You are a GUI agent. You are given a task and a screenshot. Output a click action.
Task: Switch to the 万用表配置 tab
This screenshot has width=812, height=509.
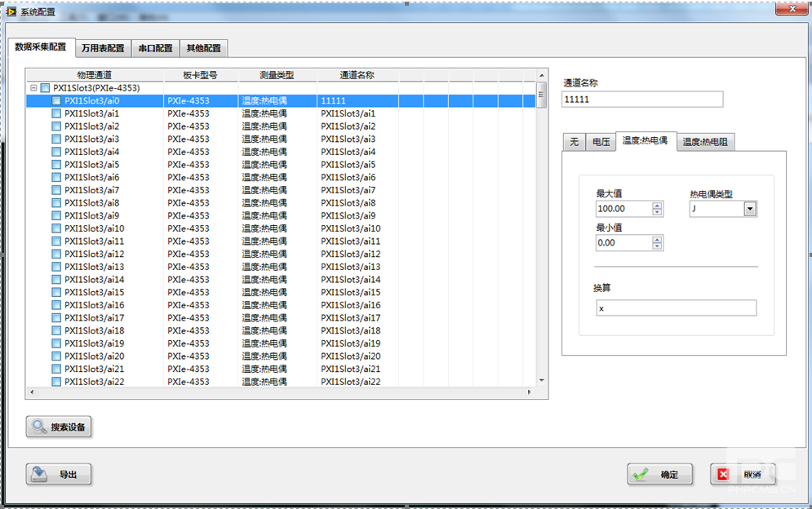coord(103,48)
